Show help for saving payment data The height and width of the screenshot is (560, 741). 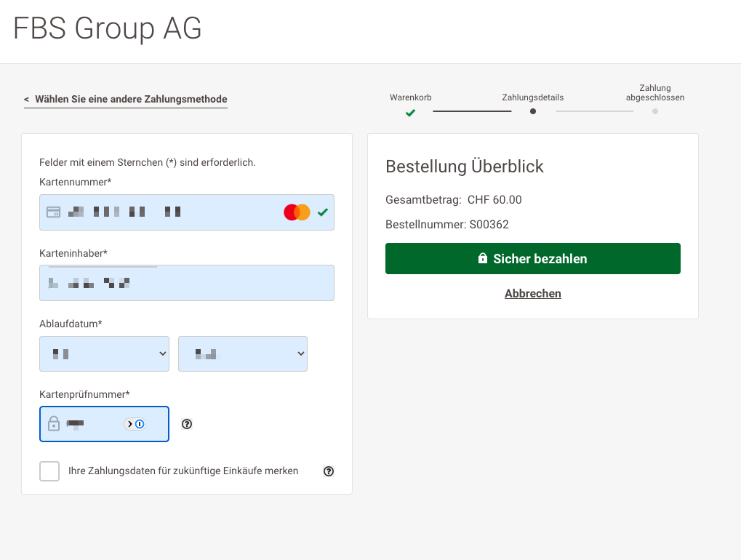click(x=329, y=471)
